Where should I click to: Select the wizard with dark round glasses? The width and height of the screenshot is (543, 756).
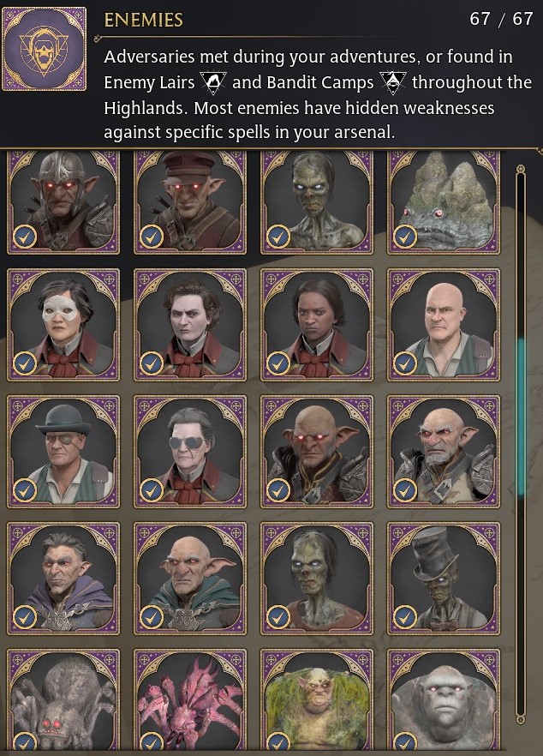pos(190,452)
